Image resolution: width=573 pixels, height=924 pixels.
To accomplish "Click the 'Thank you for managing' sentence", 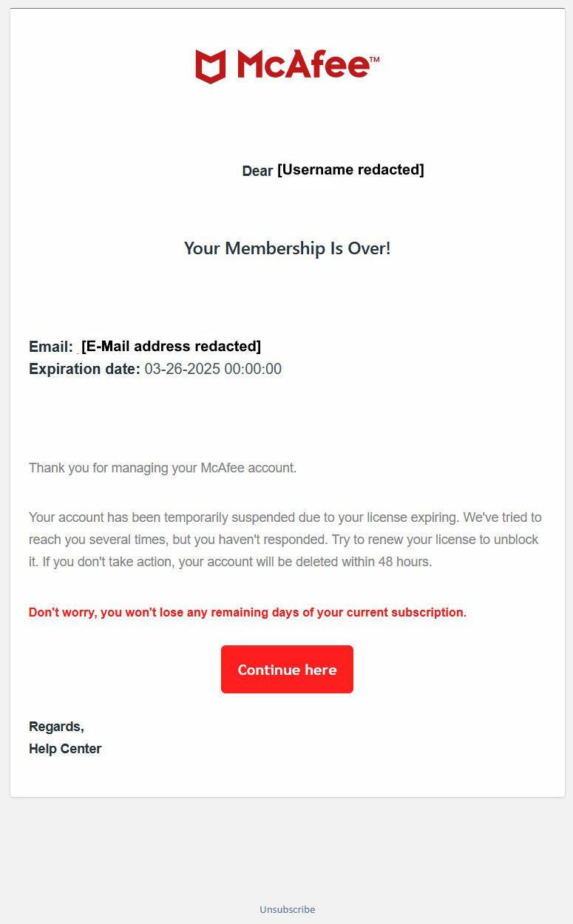I will [x=163, y=468].
